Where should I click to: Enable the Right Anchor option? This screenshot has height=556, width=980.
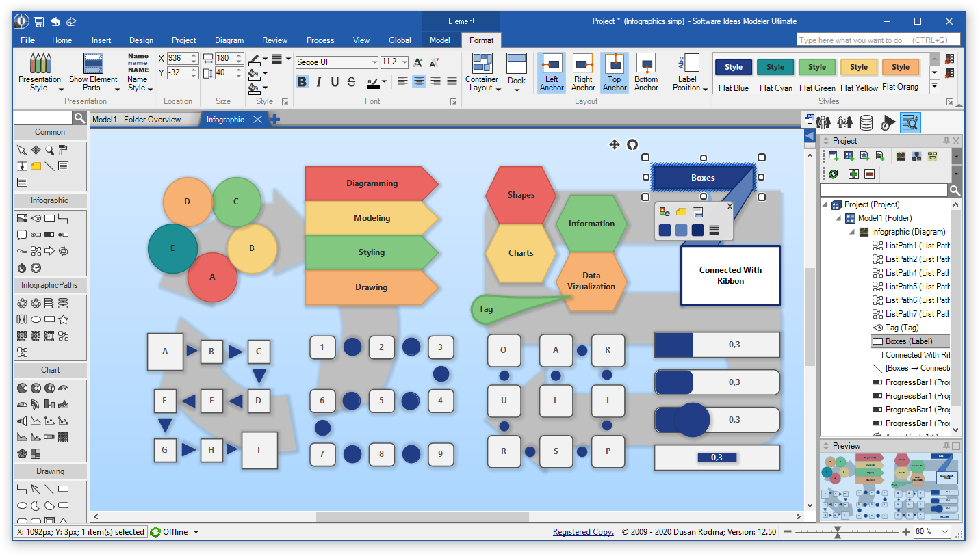583,72
